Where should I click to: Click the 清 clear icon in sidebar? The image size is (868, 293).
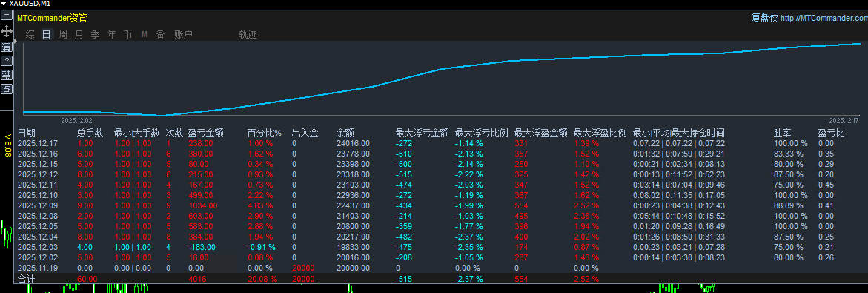(7, 46)
